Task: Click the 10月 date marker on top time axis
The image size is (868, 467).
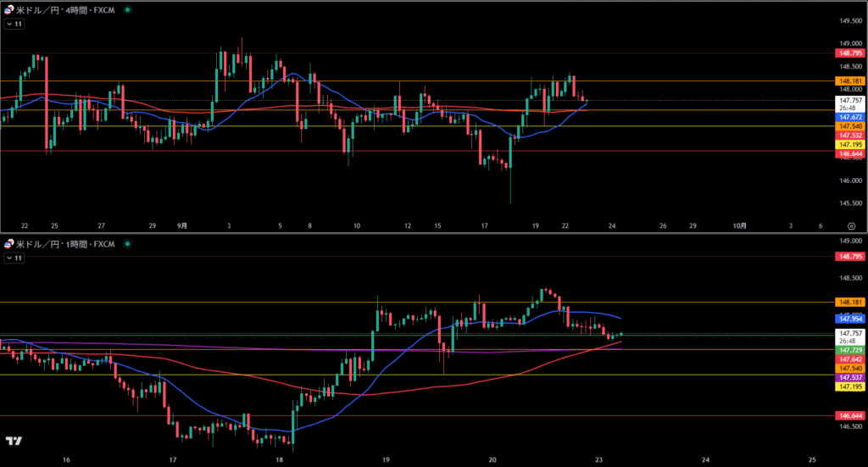Action: (740, 225)
